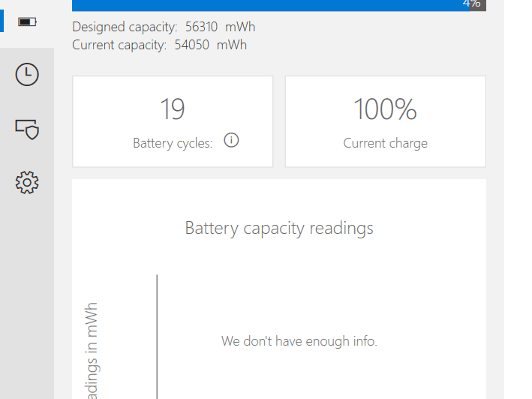This screenshot has height=399, width=532.
Task: Click the 100% charge value
Action: click(385, 109)
